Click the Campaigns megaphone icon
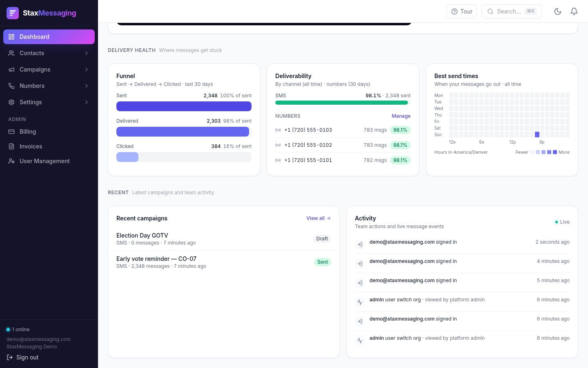 coord(11,70)
